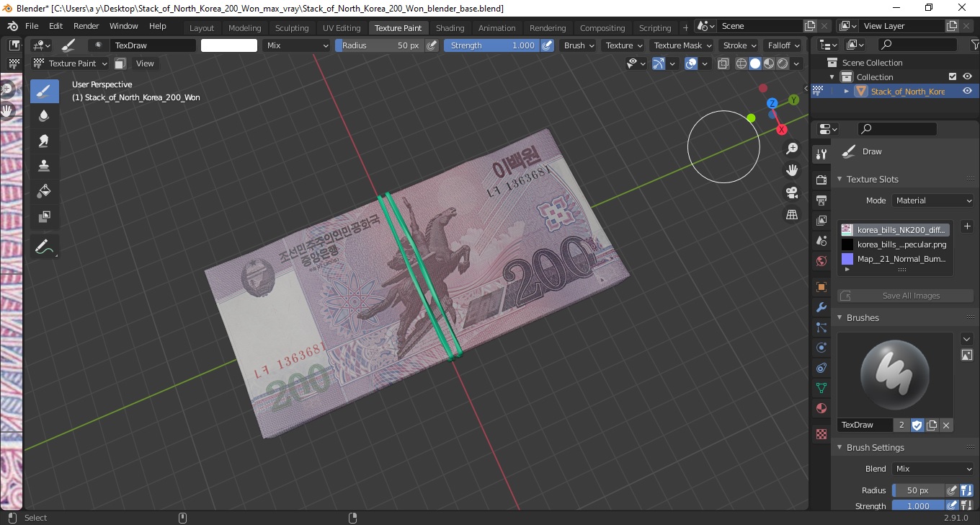Select the Fill bucket tool
The image size is (980, 525).
[44, 191]
